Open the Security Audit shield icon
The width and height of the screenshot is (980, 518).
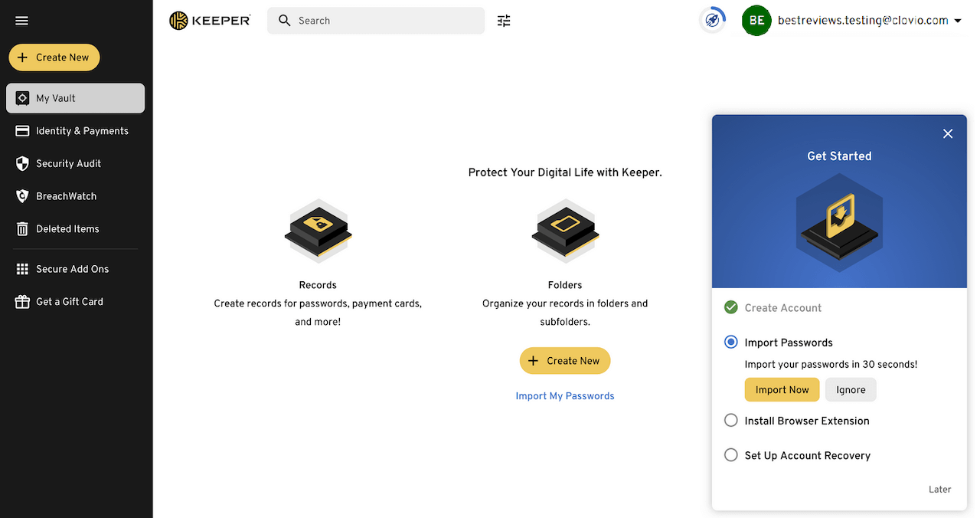click(22, 164)
